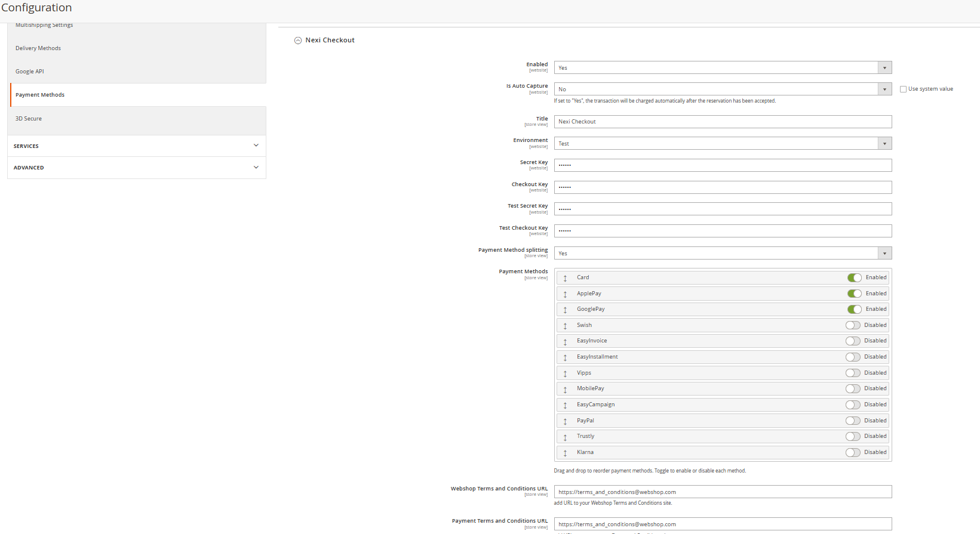The height and width of the screenshot is (534, 980).
Task: Collapse the Nexi Checkout section icon
Action: coord(298,41)
